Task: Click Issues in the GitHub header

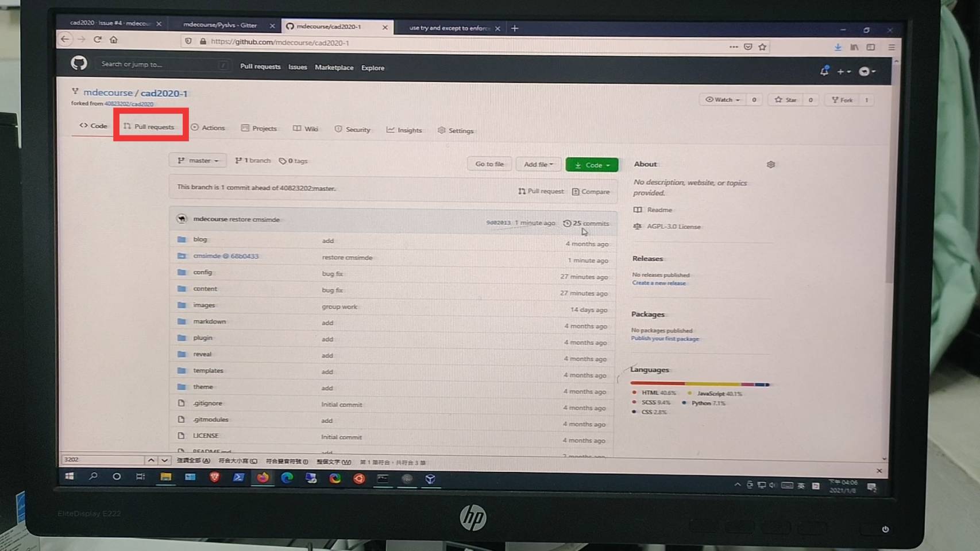Action: 298,67
